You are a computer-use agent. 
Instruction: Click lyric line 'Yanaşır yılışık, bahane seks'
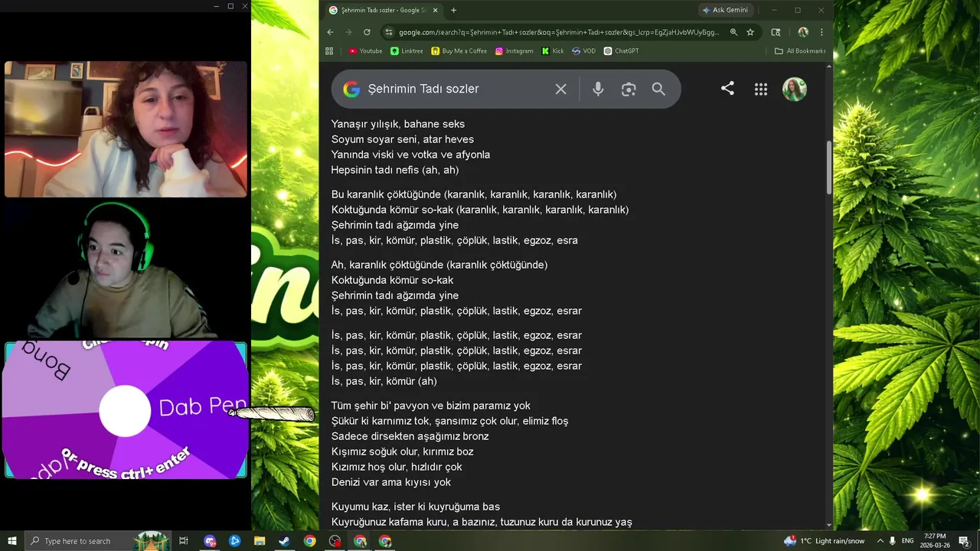(398, 124)
